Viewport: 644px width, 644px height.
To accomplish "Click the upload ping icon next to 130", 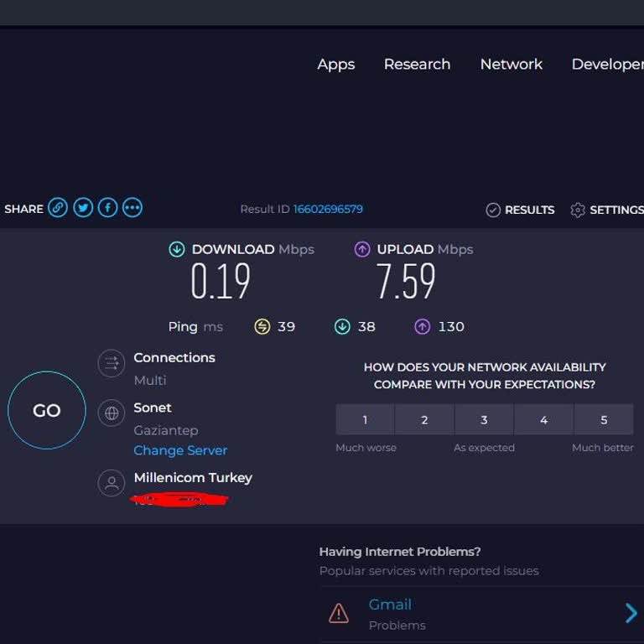I will coord(423,327).
